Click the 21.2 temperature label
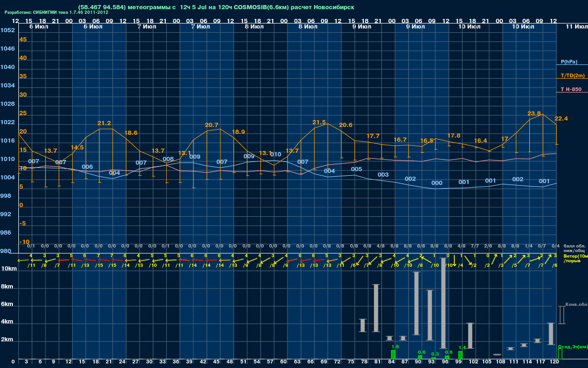The height and width of the screenshot is (368, 588). (x=104, y=123)
